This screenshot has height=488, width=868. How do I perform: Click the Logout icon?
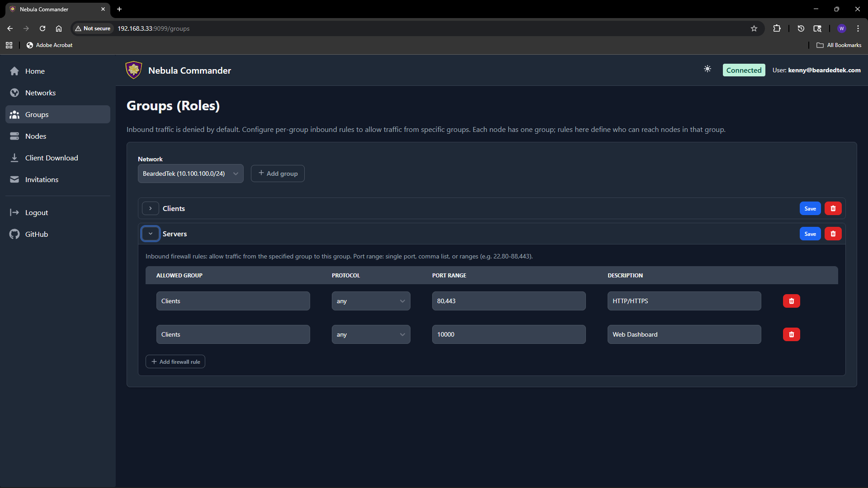14,212
